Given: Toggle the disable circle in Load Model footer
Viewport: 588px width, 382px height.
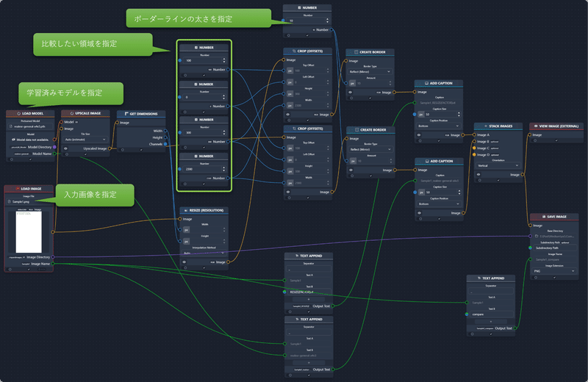Looking at the screenshot, I should [x=12, y=159].
